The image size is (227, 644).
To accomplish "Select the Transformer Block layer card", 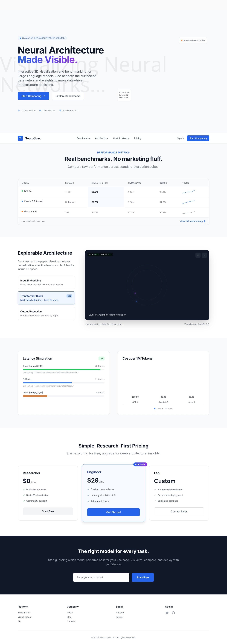I will [x=46, y=298].
